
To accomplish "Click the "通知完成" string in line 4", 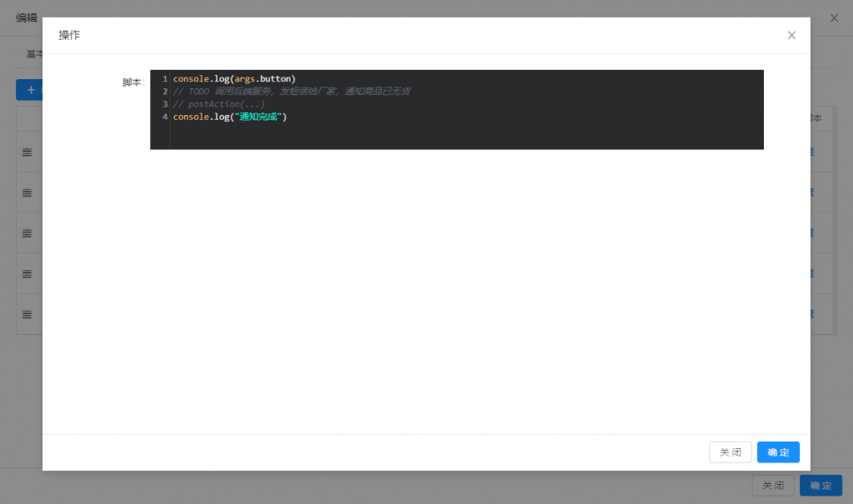I will pyautogui.click(x=260, y=117).
